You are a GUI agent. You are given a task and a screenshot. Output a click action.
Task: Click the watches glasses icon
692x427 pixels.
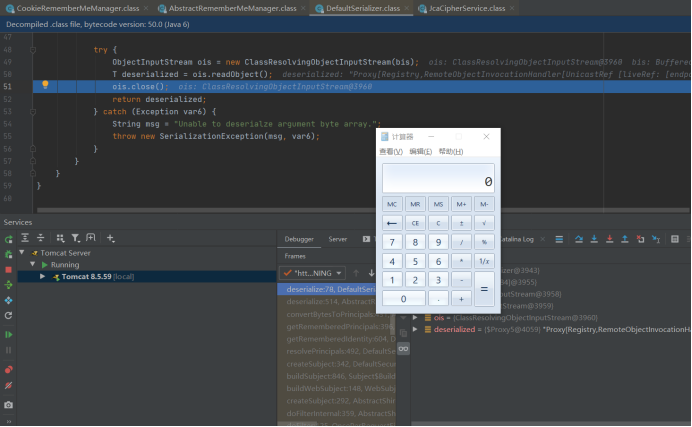pyautogui.click(x=403, y=349)
